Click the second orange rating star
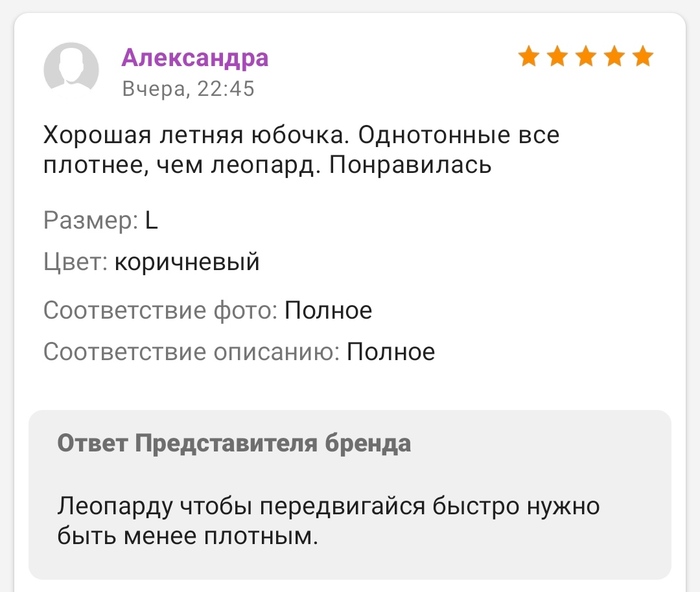 557,56
